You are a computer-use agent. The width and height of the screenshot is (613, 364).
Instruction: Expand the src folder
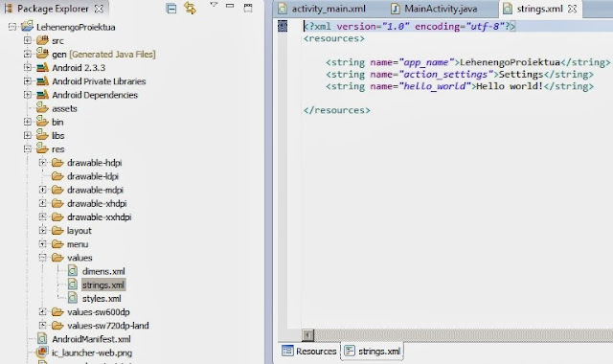pos(27,40)
